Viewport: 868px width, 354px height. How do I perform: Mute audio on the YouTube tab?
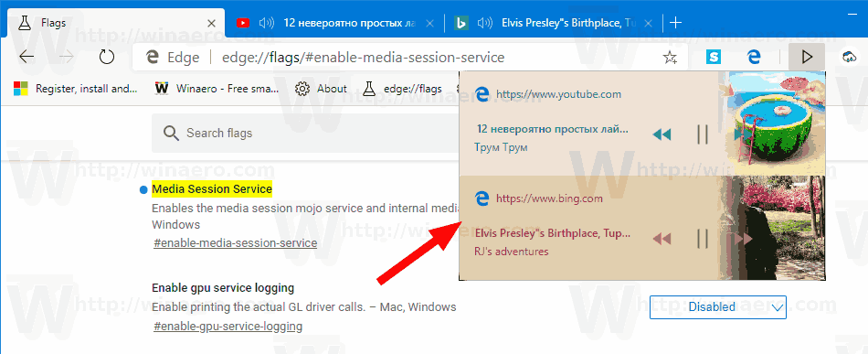(x=267, y=23)
